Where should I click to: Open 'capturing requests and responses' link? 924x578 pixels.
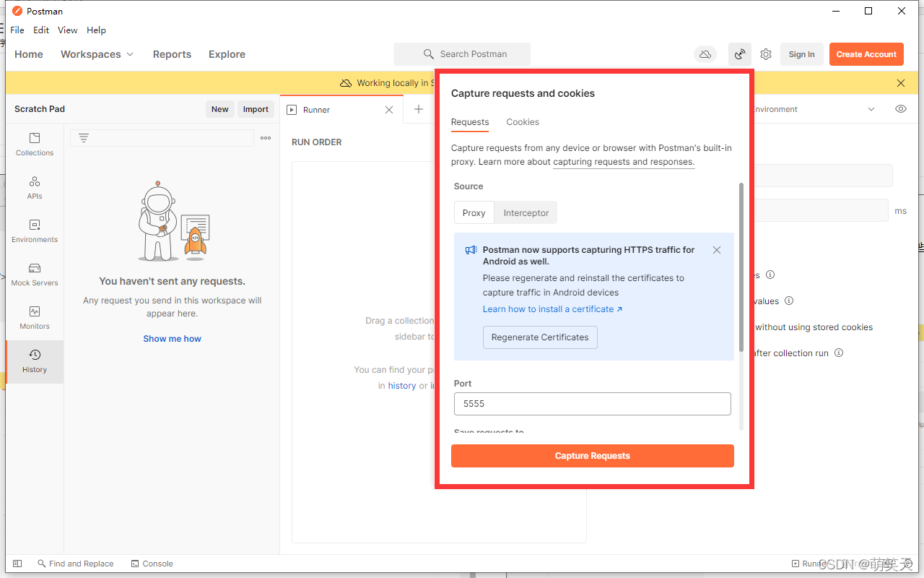pos(624,162)
